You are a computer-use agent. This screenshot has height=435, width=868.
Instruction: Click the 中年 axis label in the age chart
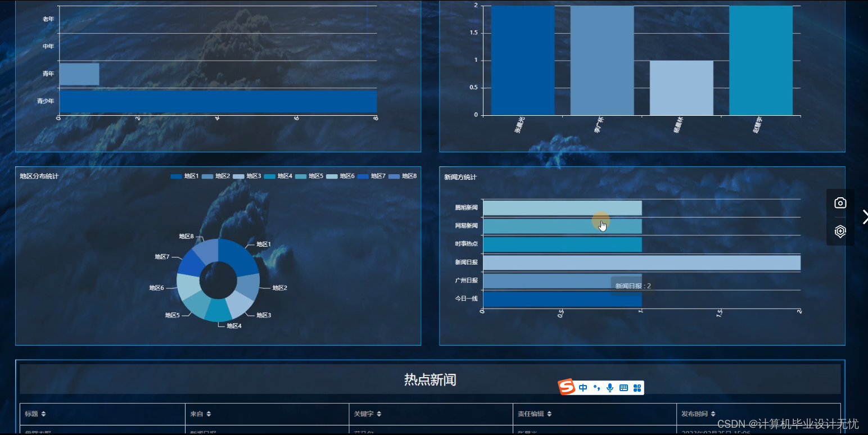(48, 47)
